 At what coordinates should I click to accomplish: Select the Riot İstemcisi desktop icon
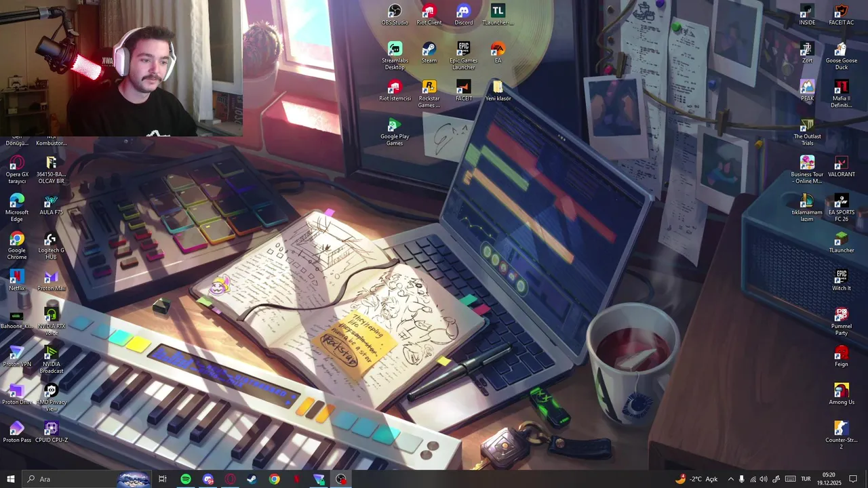pyautogui.click(x=395, y=91)
